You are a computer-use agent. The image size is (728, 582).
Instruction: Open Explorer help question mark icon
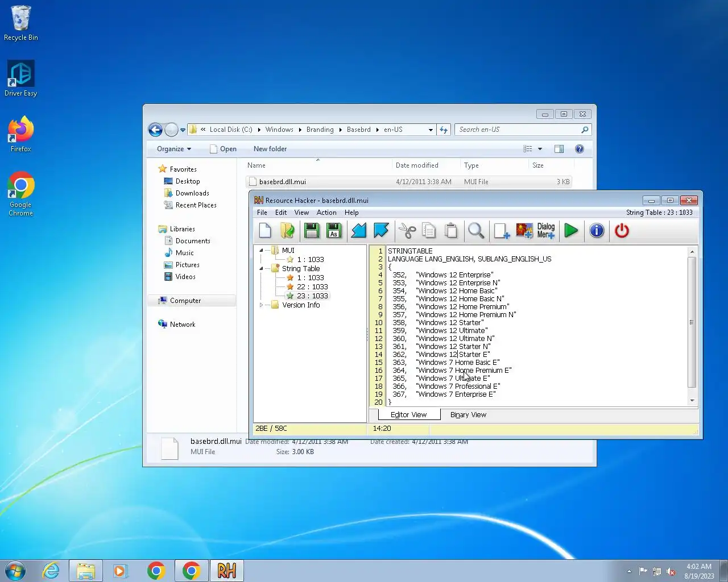[x=580, y=149]
